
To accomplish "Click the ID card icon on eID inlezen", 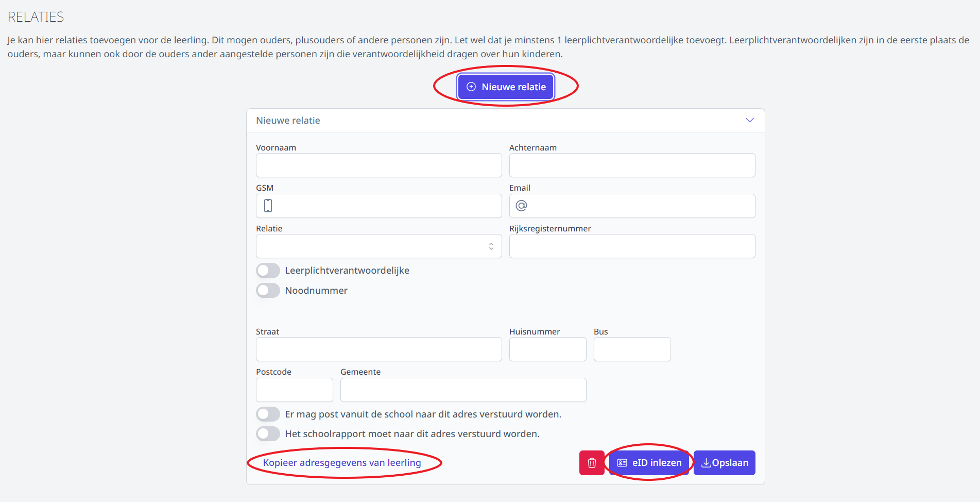I will pyautogui.click(x=622, y=463).
